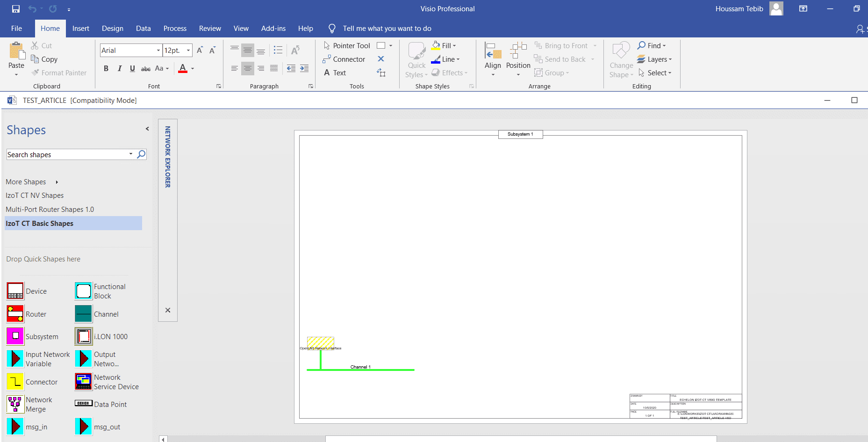Toggle italic text formatting
868x442 pixels.
click(119, 69)
